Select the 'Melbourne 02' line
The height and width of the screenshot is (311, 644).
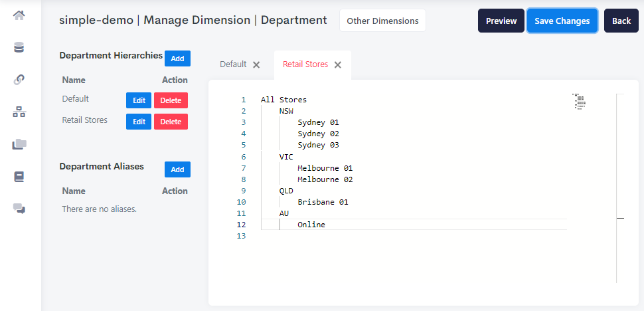325,179
